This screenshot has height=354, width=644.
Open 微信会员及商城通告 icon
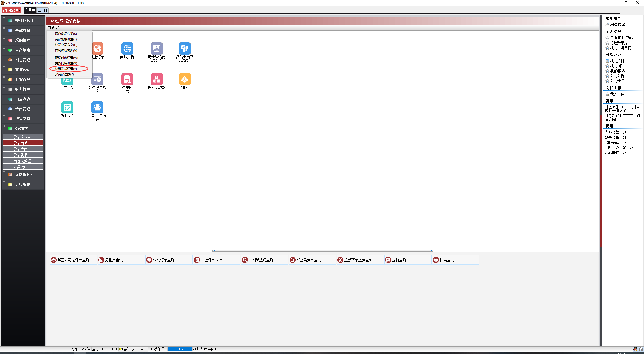pyautogui.click(x=185, y=49)
